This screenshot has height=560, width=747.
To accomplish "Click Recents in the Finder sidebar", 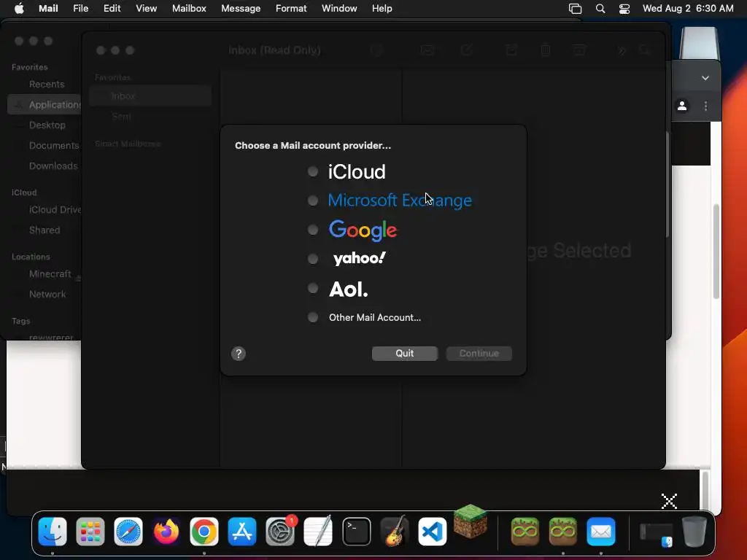I will (47, 85).
